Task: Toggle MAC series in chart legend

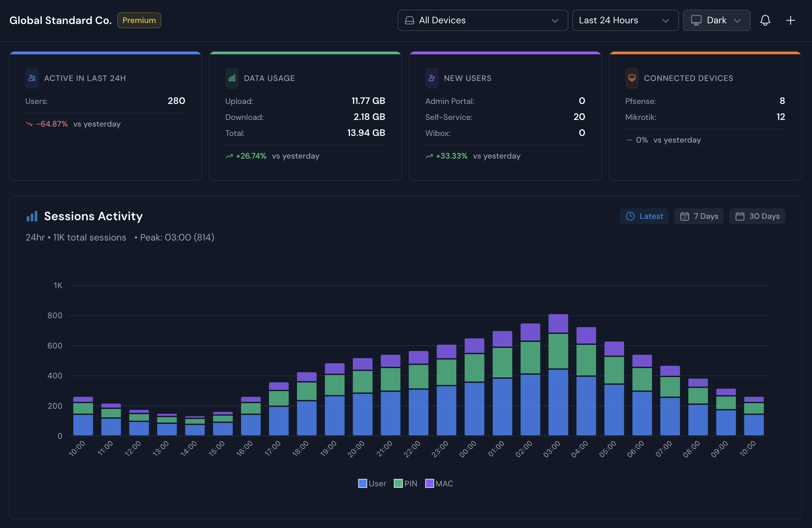Action: click(444, 483)
